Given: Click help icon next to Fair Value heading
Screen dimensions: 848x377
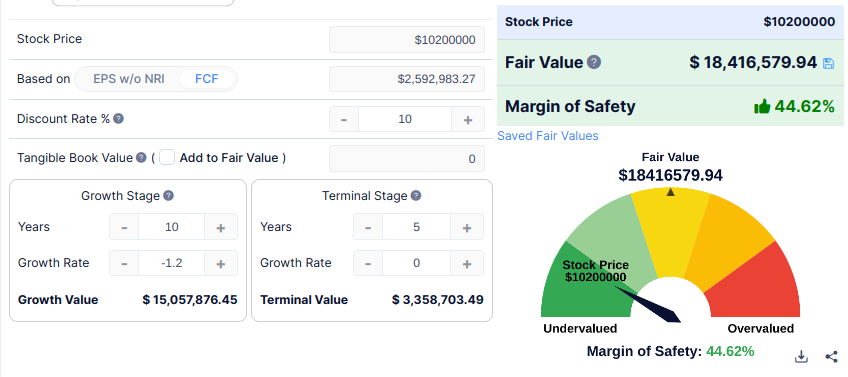Looking at the screenshot, I should point(594,62).
